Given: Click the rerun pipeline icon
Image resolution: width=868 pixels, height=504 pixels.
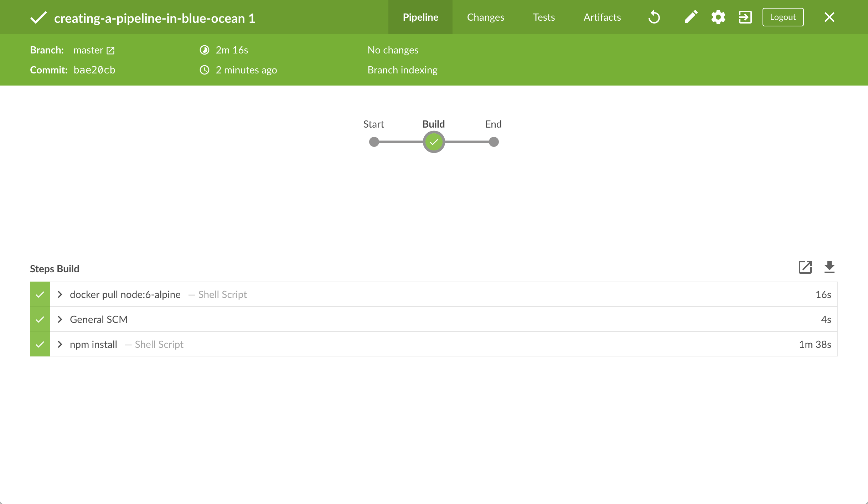Looking at the screenshot, I should click(x=654, y=17).
